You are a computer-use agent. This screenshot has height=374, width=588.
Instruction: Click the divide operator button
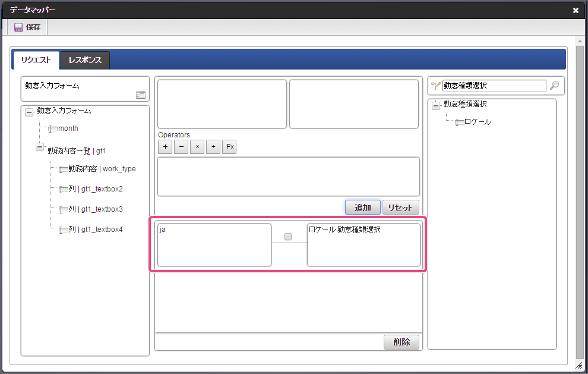tap(213, 147)
